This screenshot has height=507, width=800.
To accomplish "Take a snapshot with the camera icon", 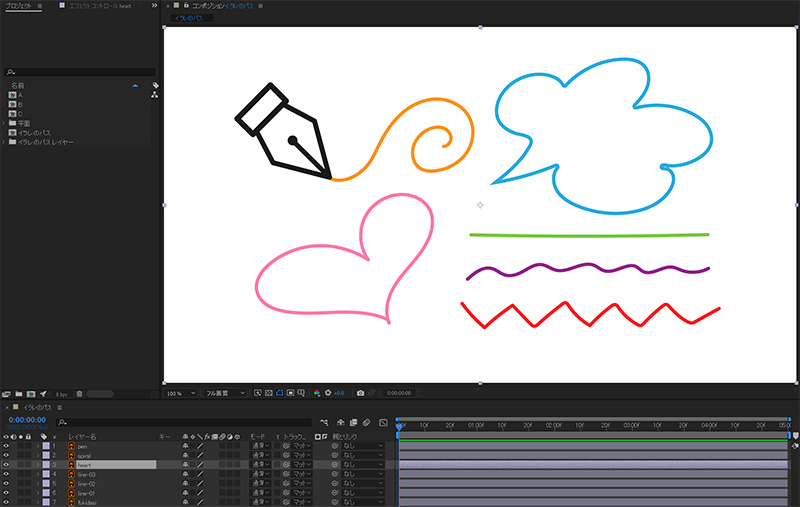I will pos(360,393).
